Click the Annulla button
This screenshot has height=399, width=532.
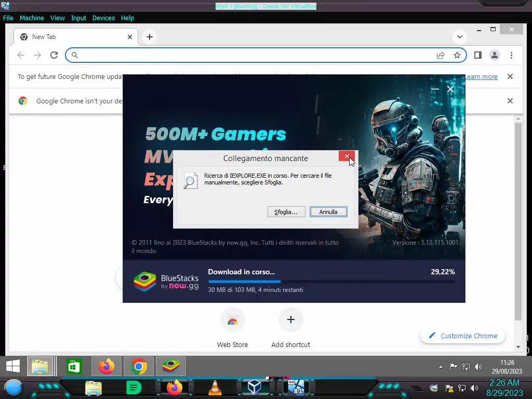click(328, 212)
